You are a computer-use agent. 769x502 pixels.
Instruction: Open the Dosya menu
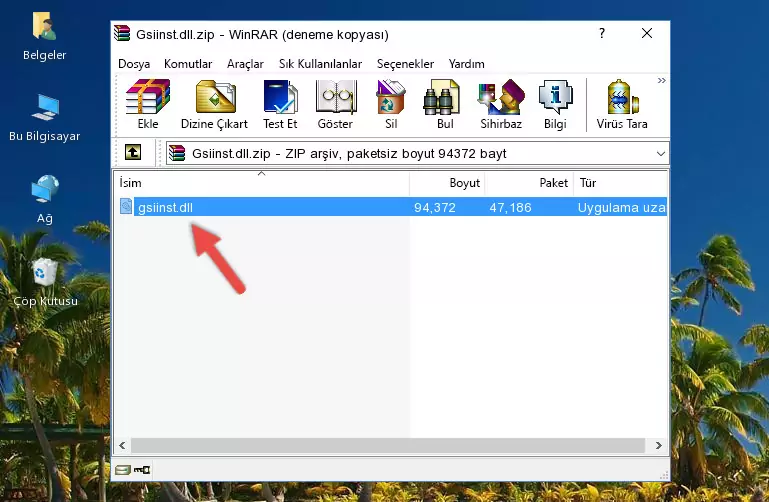[134, 64]
